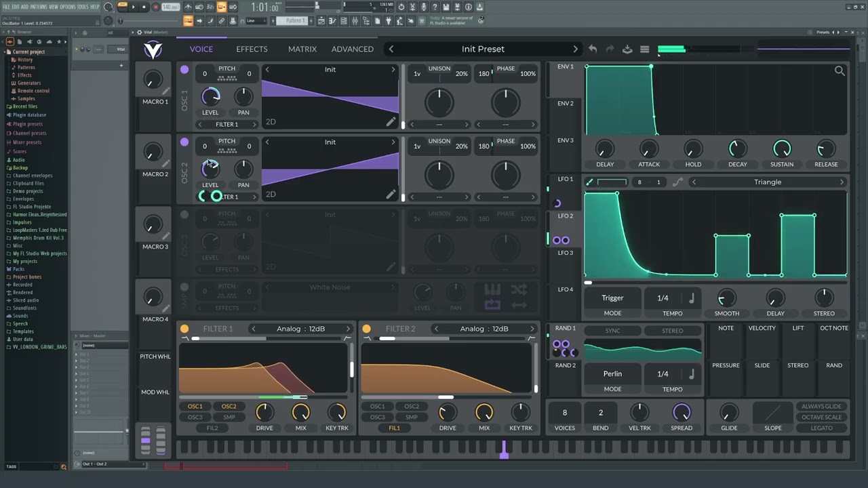This screenshot has width=868, height=488.
Task: Switch to the ADVANCED tab
Action: pos(353,49)
